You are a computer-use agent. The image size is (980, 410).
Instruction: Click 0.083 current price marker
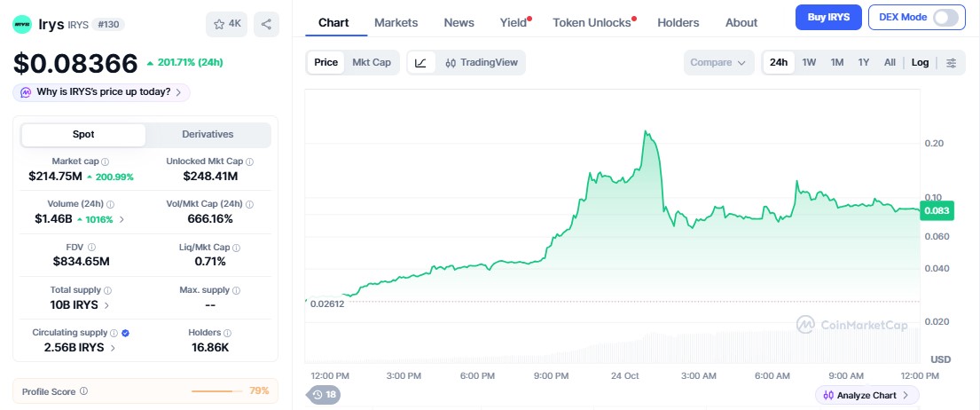click(937, 210)
